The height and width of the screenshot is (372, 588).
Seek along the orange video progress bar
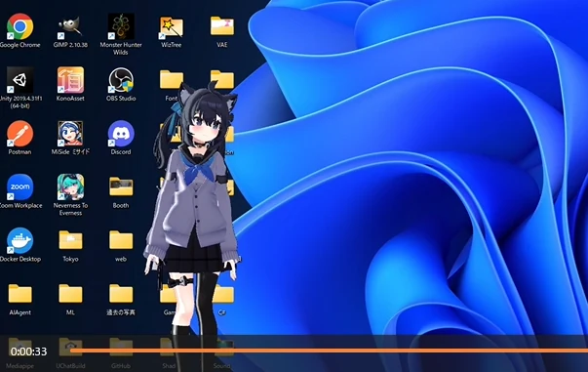point(329,351)
